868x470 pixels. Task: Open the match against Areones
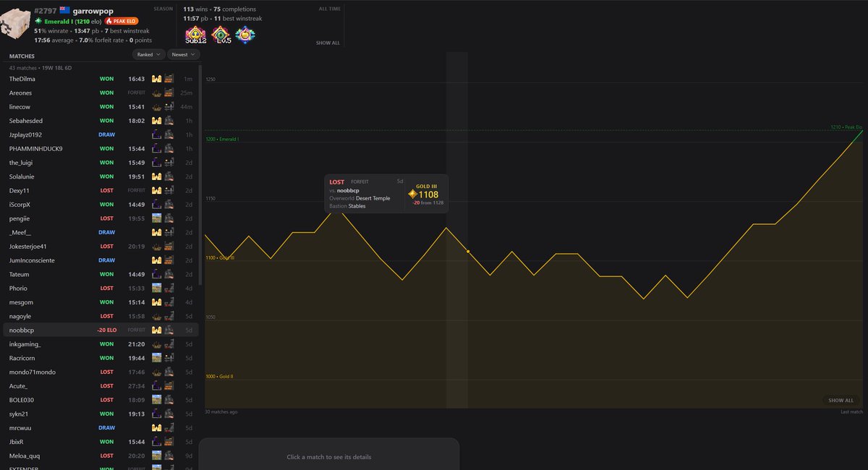click(x=101, y=93)
